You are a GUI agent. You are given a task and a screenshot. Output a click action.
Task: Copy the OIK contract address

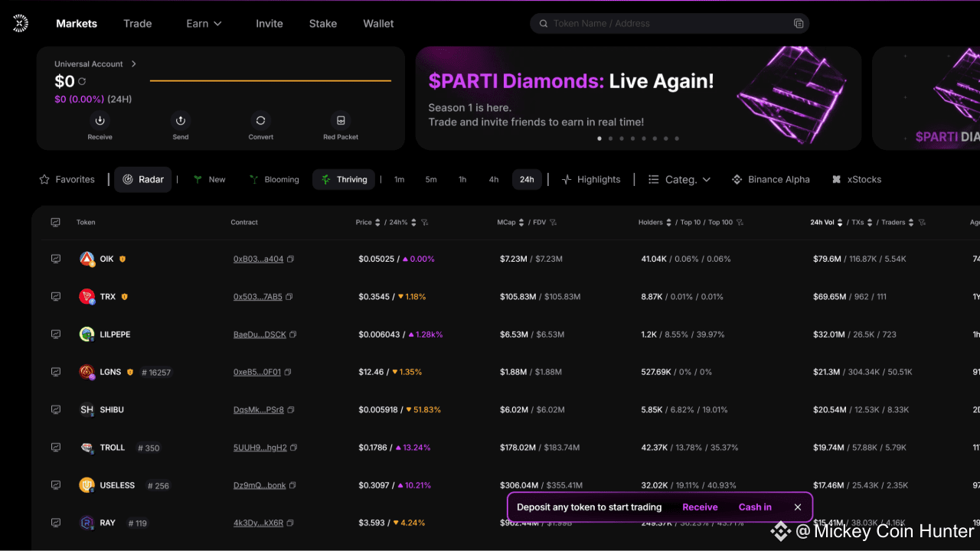290,259
